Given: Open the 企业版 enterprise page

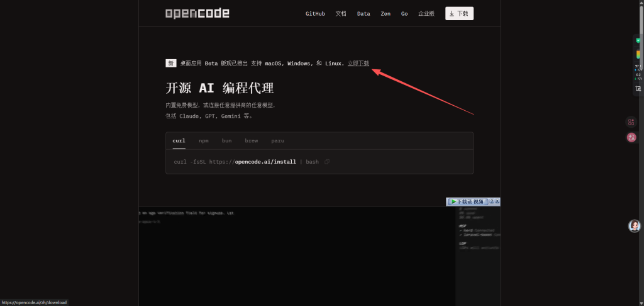Looking at the screenshot, I should pos(426,14).
